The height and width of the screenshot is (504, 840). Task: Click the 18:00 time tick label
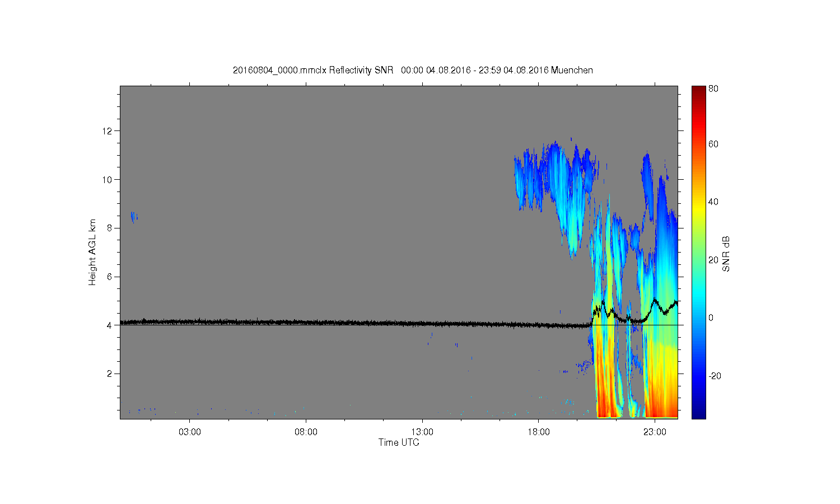pyautogui.click(x=539, y=432)
